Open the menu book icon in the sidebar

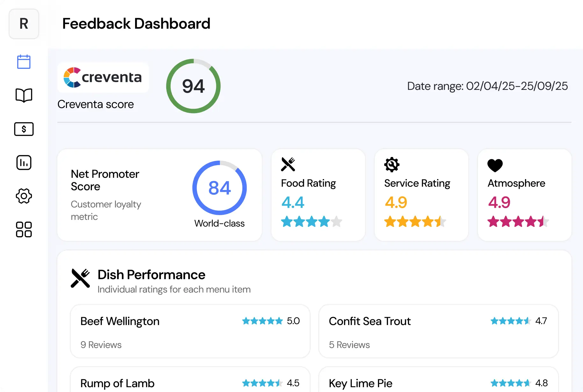(24, 95)
